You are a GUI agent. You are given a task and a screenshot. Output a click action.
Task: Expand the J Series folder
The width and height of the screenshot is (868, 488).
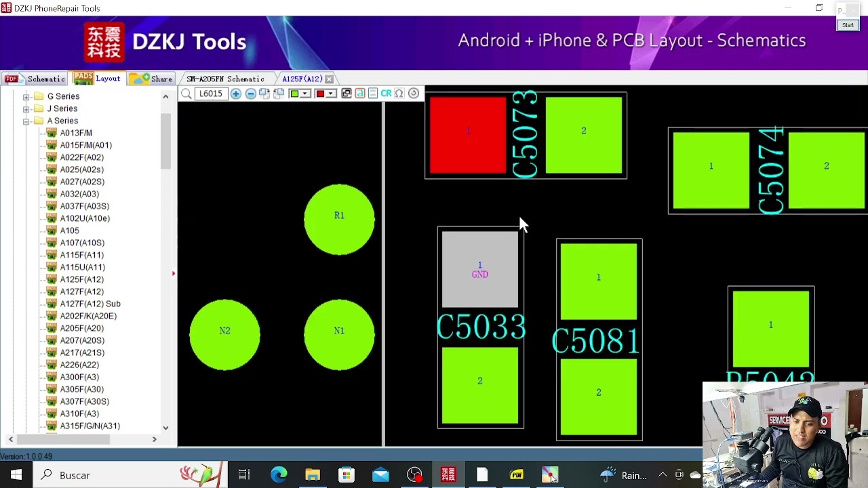pos(26,108)
